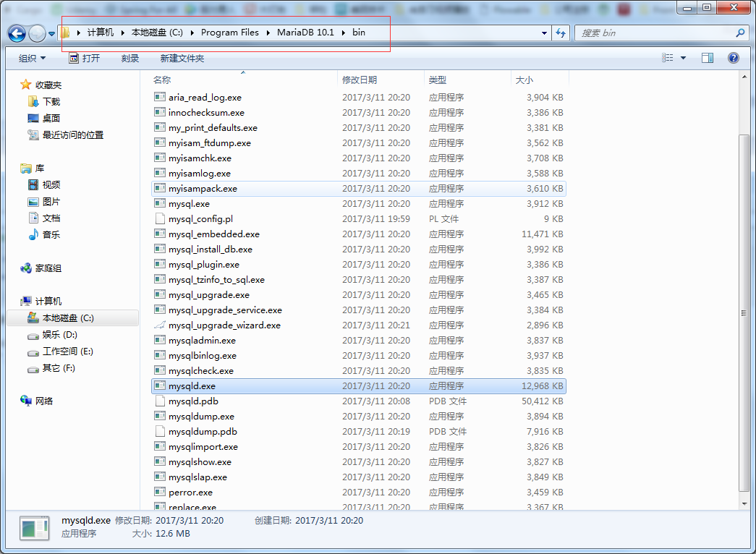Select the aria_read_log.exe file icon
Viewport: 756px width, 554px height.
pyautogui.click(x=160, y=97)
